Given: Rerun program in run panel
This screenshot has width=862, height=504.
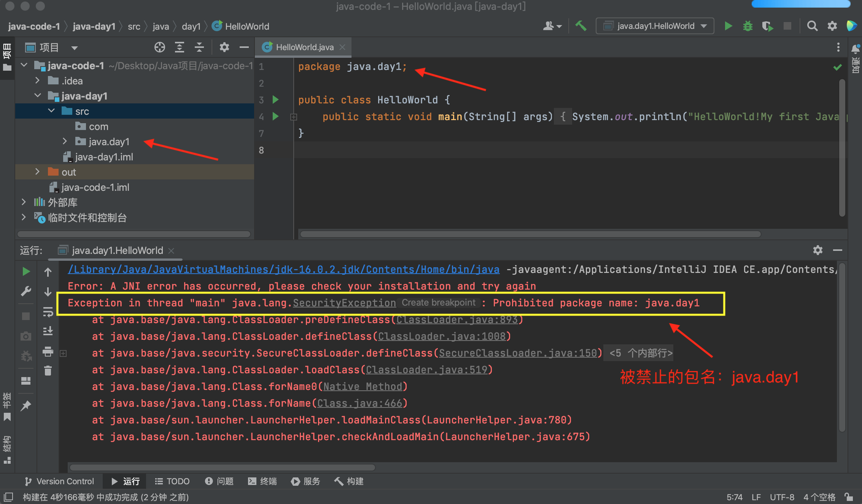Looking at the screenshot, I should (x=26, y=271).
